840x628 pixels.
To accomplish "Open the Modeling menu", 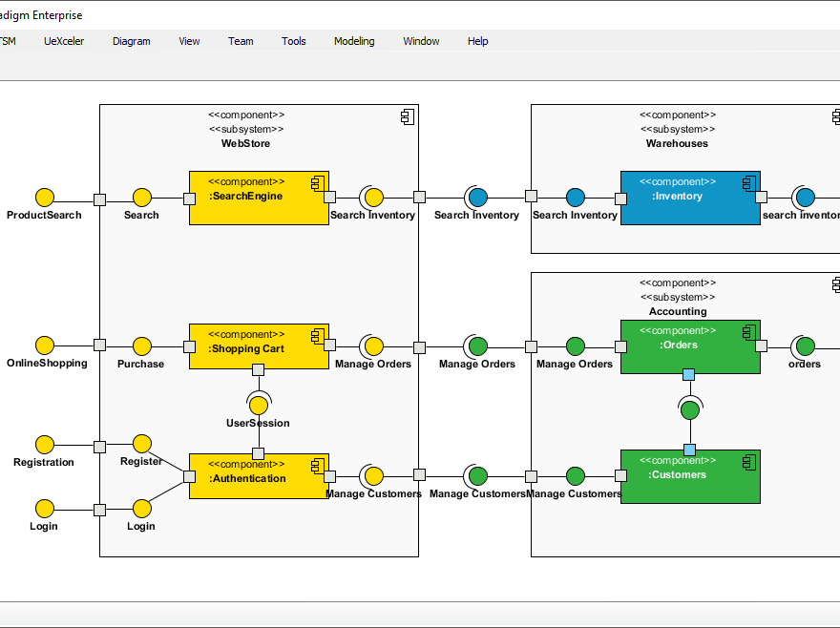I will tap(354, 41).
